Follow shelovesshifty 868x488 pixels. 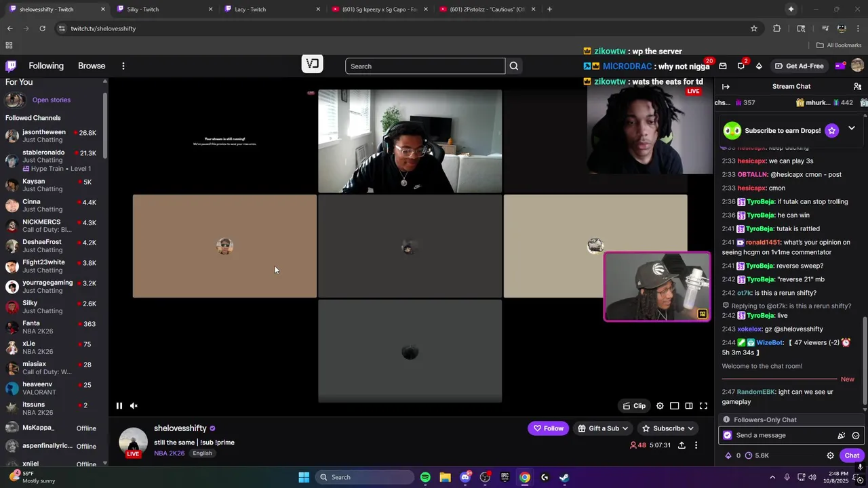(549, 428)
